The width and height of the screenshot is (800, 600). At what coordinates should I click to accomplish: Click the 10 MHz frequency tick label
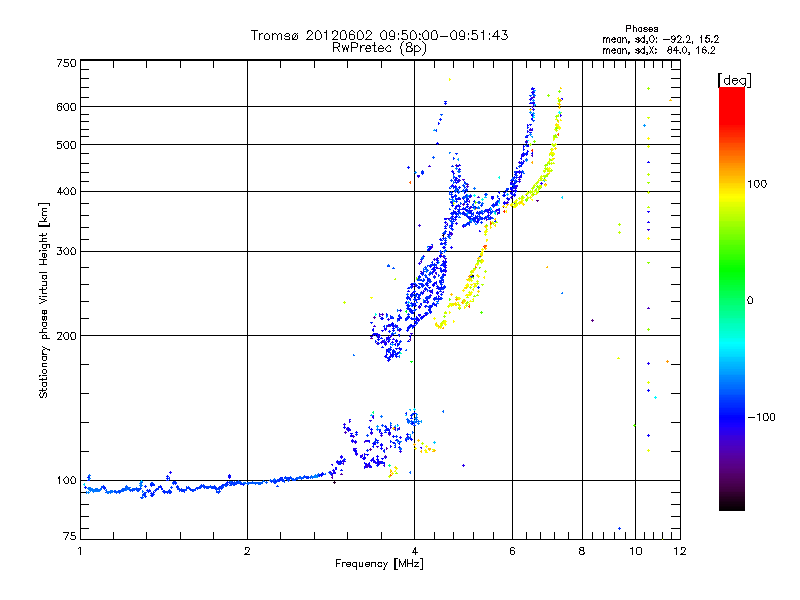click(x=636, y=551)
